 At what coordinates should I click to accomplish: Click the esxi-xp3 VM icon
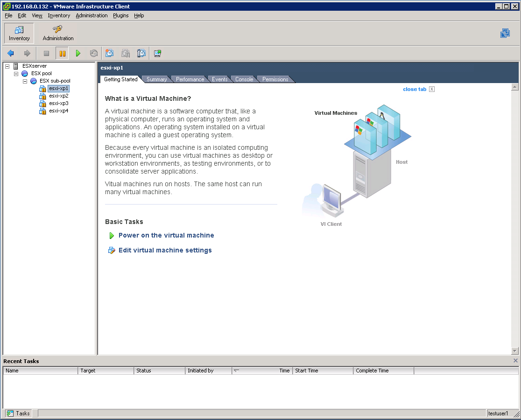click(42, 103)
